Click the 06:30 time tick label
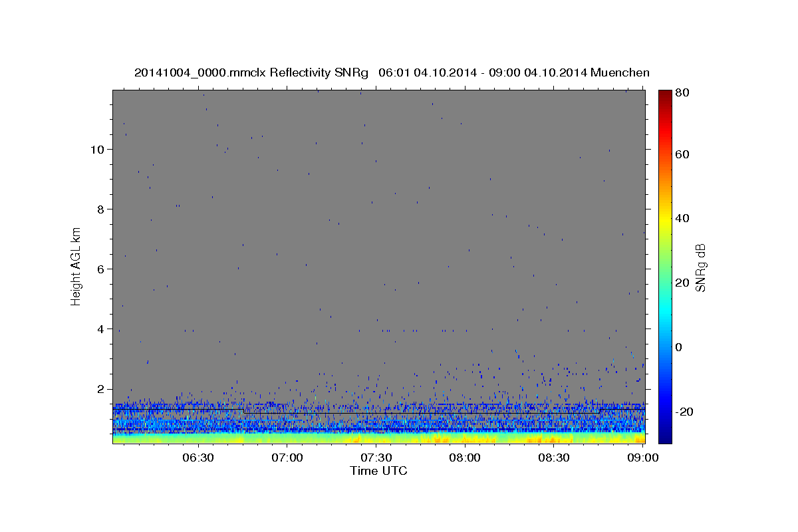 point(198,458)
